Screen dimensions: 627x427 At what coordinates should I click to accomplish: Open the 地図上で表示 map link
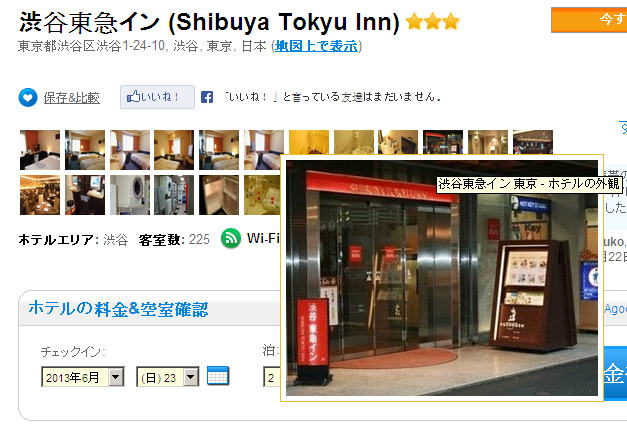(316, 46)
